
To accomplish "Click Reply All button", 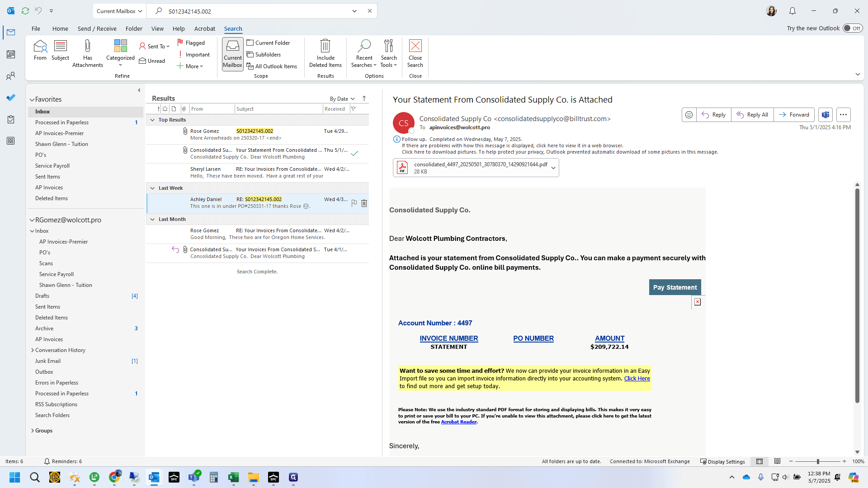I will 752,115.
